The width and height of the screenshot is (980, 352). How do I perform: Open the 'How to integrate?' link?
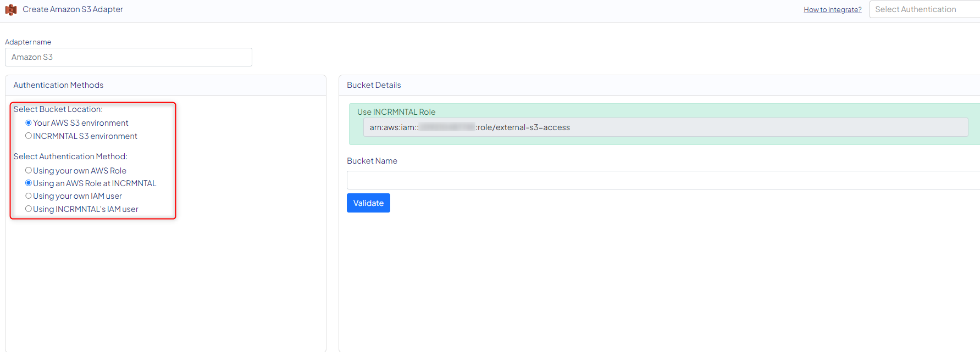(x=832, y=10)
